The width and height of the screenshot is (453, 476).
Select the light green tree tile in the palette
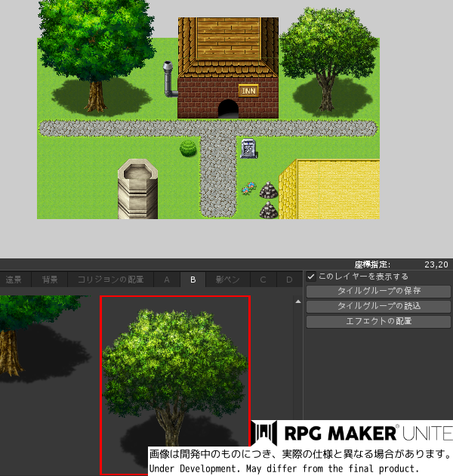click(x=175, y=385)
